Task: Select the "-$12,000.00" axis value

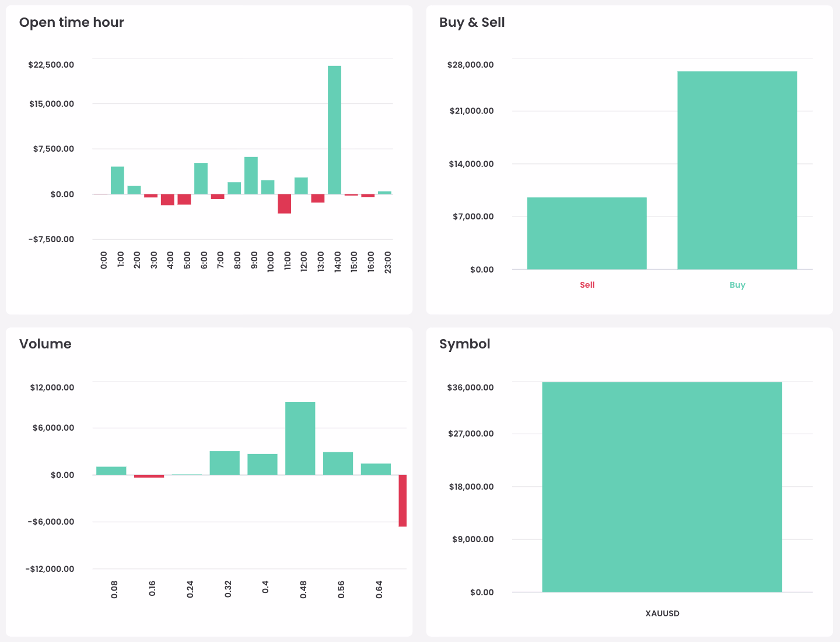Action: 50,569
